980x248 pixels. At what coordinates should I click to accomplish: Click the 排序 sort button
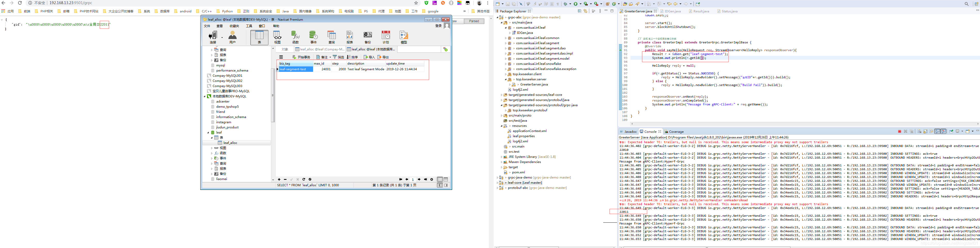(352, 57)
